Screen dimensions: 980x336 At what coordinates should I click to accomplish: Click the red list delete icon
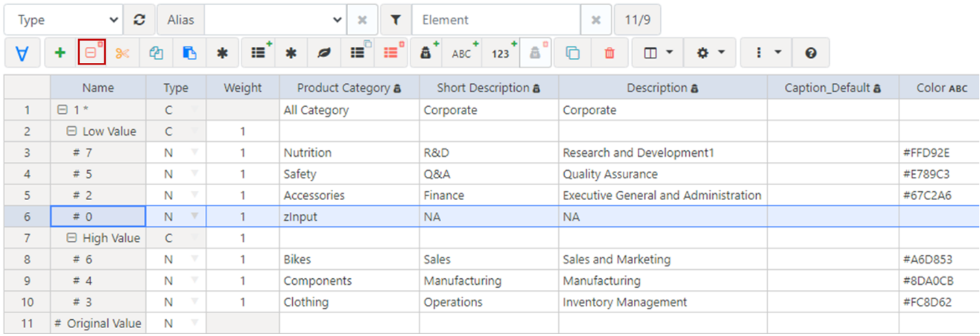click(391, 53)
